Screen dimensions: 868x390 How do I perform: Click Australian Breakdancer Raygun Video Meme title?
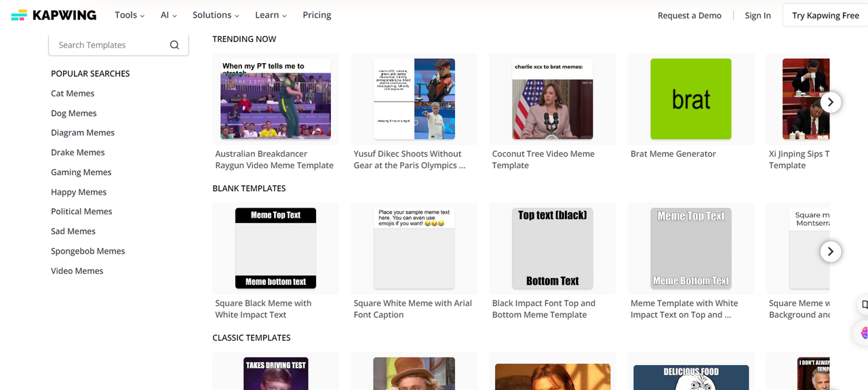point(275,159)
